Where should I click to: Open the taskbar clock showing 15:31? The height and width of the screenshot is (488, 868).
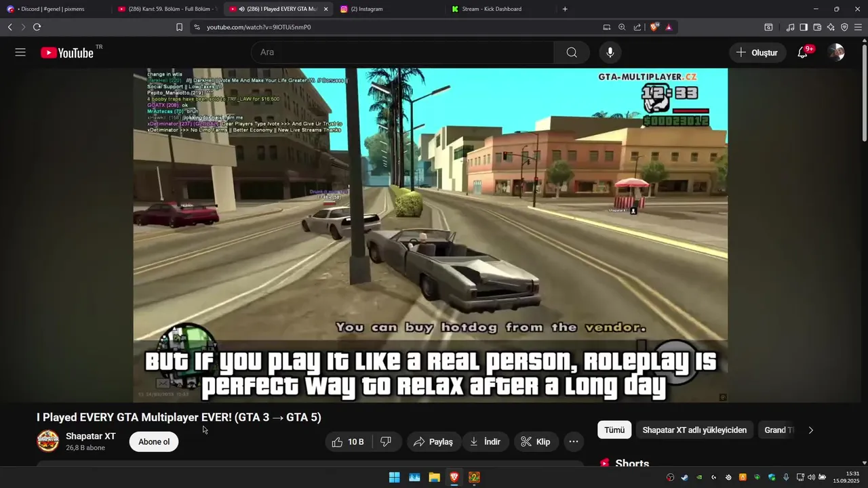pyautogui.click(x=846, y=477)
